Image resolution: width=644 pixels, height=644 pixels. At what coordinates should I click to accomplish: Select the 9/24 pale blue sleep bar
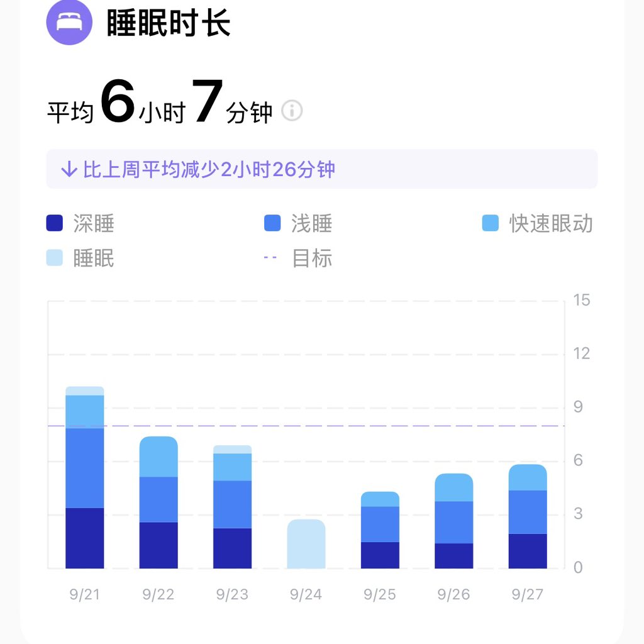point(306,544)
